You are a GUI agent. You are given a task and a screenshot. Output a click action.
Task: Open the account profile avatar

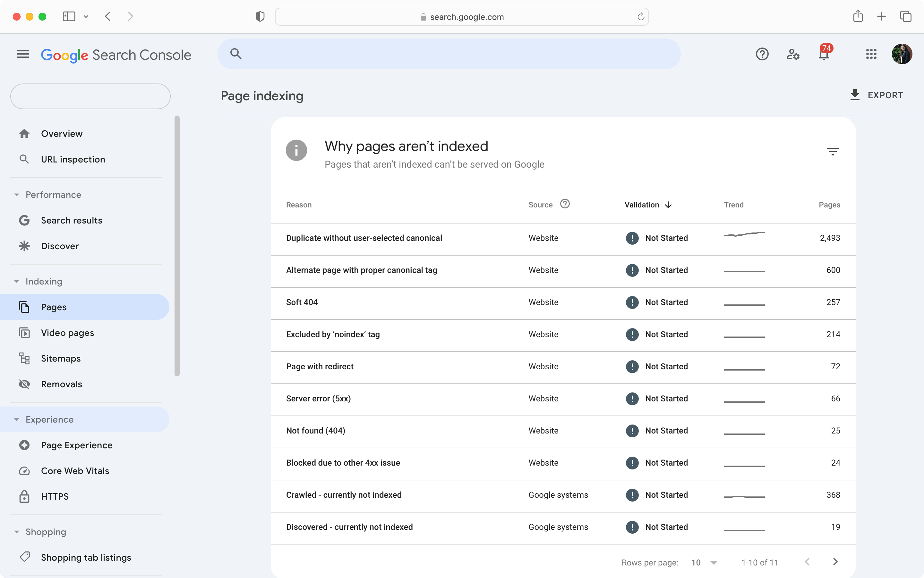(x=902, y=54)
